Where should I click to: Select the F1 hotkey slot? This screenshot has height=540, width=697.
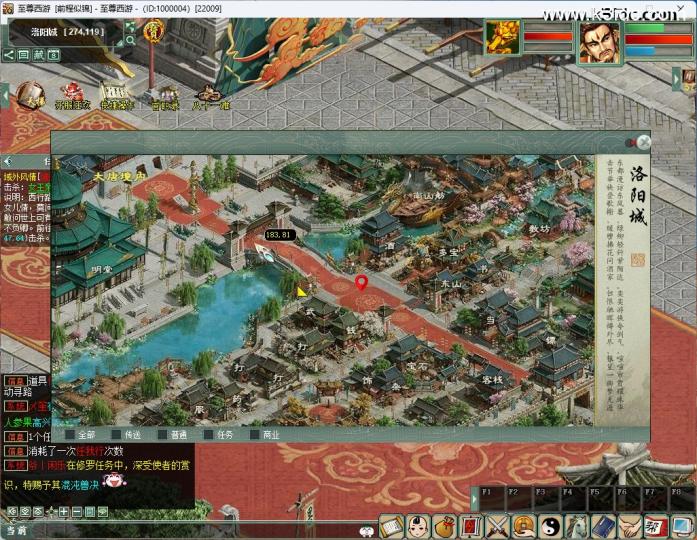tap(491, 499)
